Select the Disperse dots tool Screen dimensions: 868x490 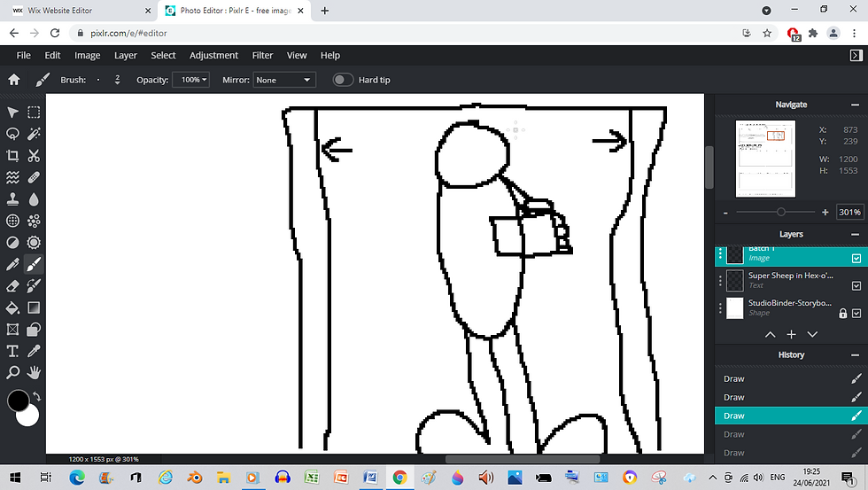pos(34,221)
